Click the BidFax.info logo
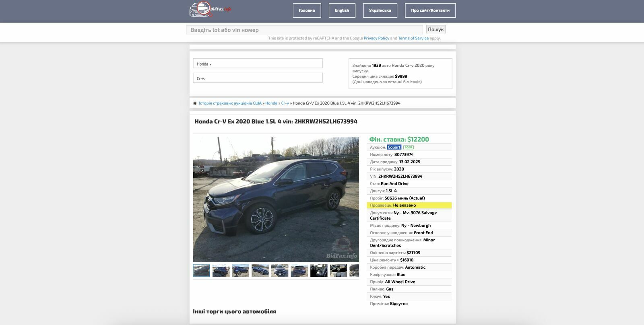This screenshot has width=644, height=325. (210, 10)
